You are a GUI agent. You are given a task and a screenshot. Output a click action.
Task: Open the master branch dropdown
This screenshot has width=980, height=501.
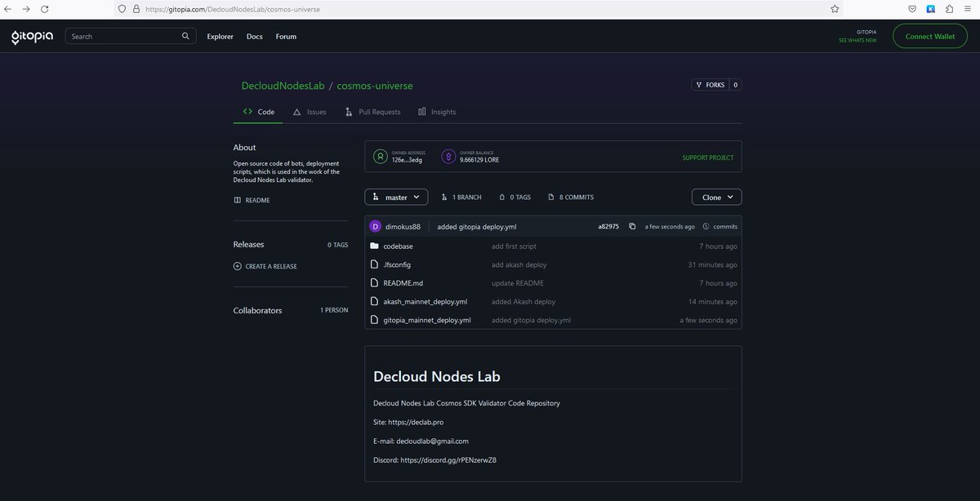point(396,197)
